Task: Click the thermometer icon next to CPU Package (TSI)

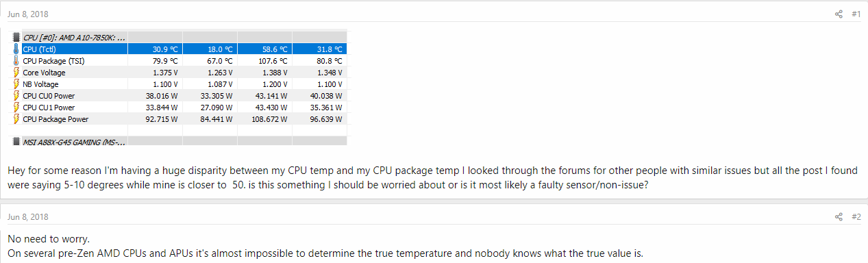Action: point(17,60)
